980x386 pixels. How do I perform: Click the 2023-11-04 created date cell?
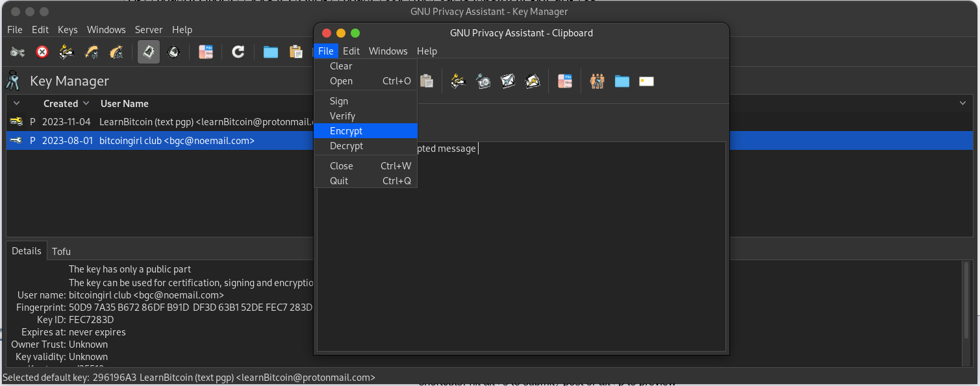point(66,122)
